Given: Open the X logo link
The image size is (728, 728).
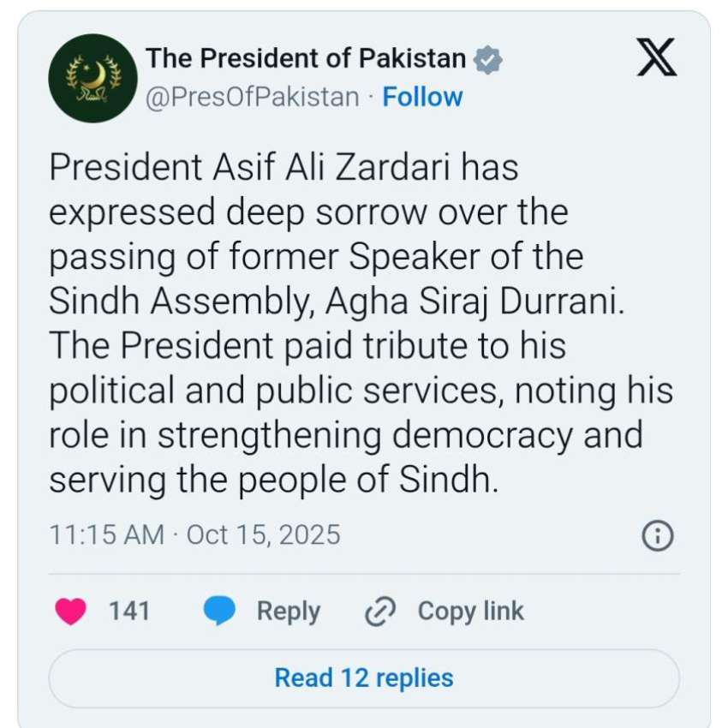Looking at the screenshot, I should click(x=657, y=59).
